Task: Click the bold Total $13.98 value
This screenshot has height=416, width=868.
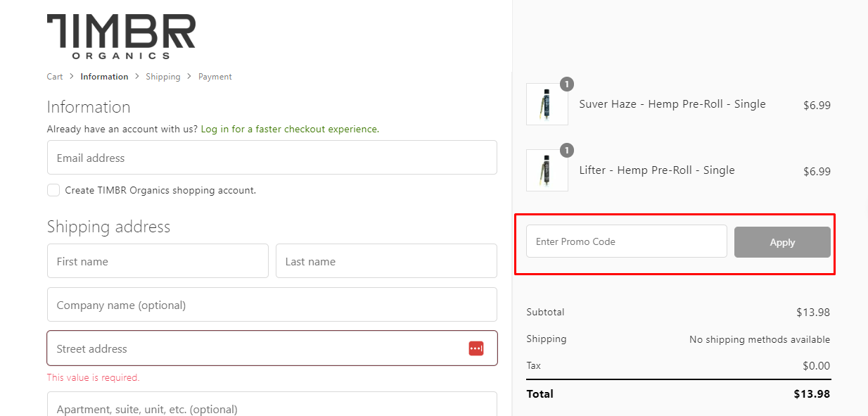Action: 812,394
